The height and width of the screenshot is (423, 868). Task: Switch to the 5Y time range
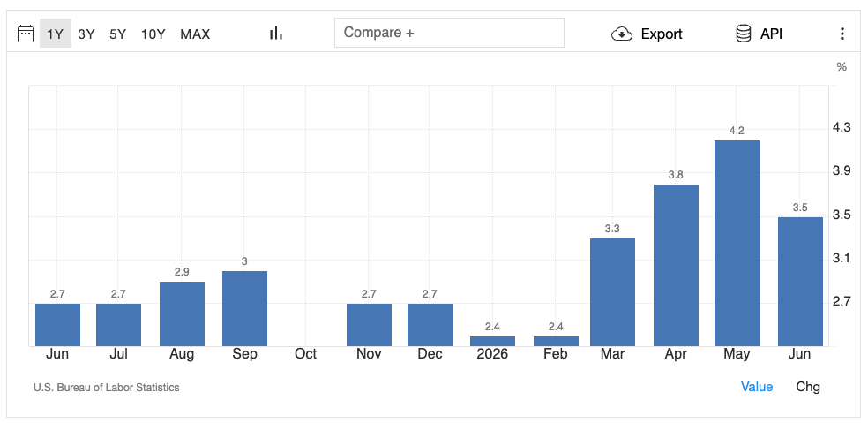(117, 34)
